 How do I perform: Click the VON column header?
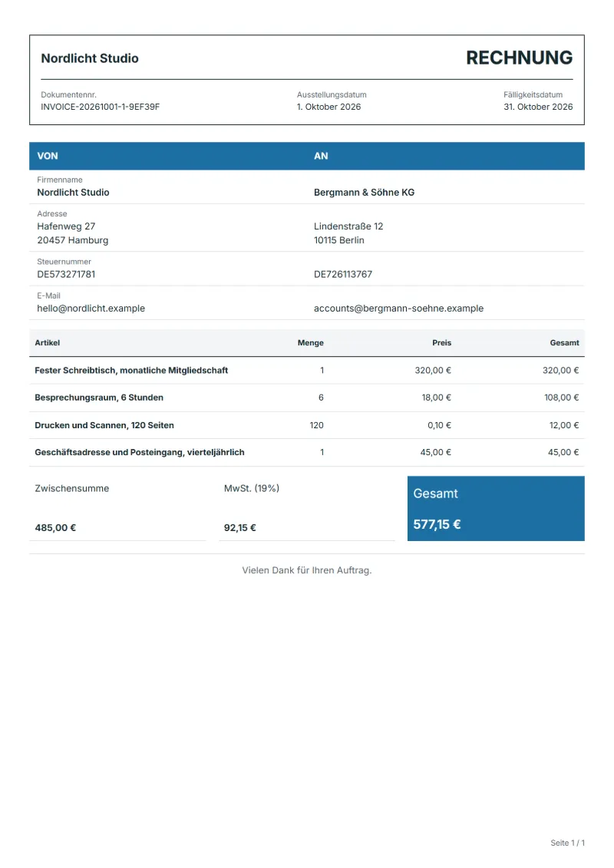coord(48,156)
